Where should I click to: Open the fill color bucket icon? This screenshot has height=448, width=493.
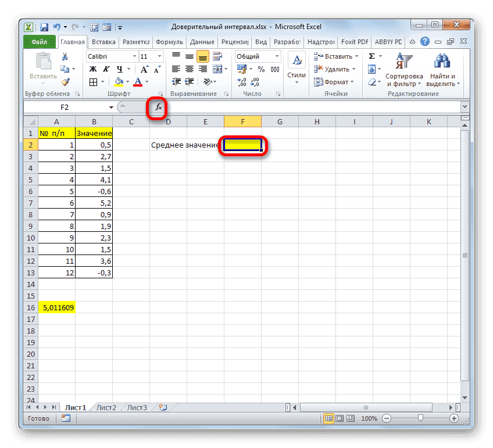coord(119,82)
